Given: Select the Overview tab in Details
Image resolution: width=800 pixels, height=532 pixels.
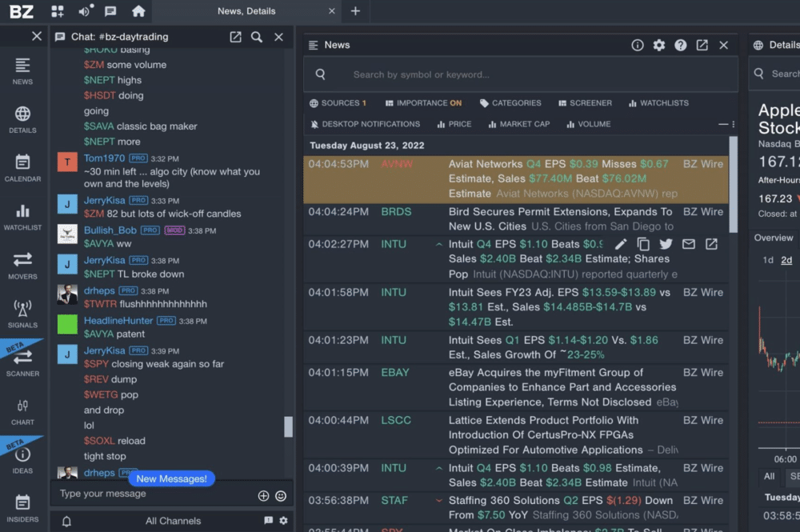Looking at the screenshot, I should click(x=774, y=238).
